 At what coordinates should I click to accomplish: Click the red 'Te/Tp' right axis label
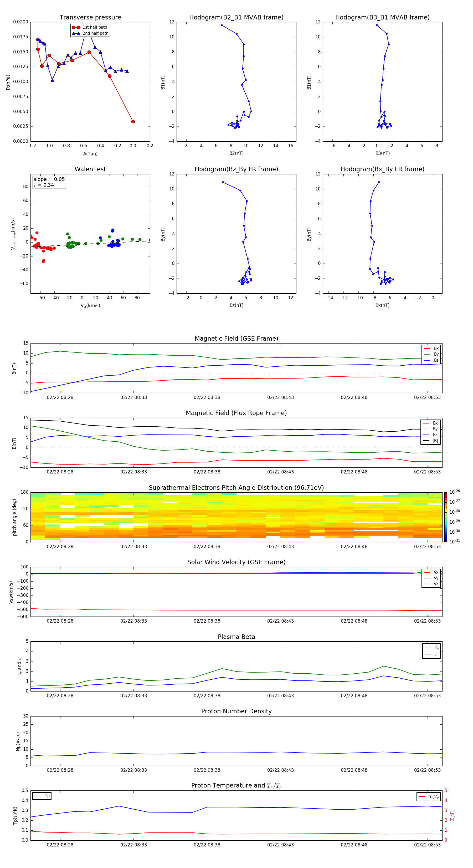pos(453,816)
